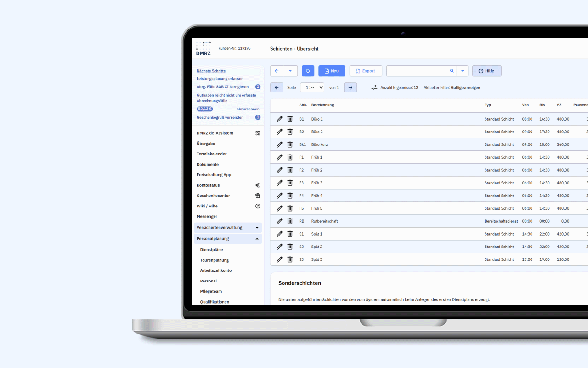The image size is (588, 368).
Task: Click the DMRZ logo
Action: 203,48
